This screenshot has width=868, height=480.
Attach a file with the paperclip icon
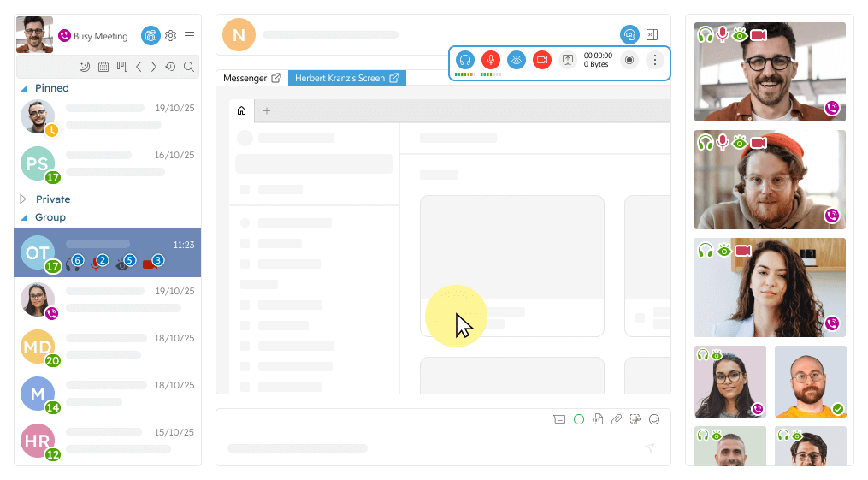click(x=617, y=419)
